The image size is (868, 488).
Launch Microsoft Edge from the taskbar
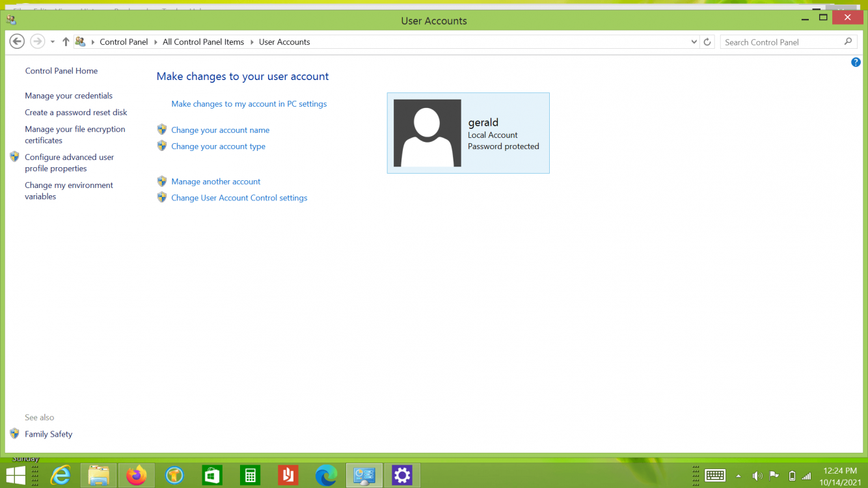click(326, 476)
